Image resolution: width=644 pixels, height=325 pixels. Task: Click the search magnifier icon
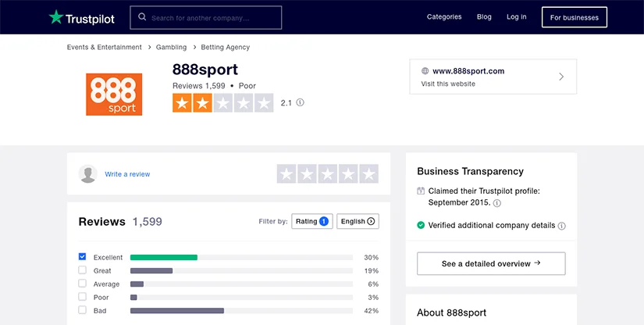(142, 17)
